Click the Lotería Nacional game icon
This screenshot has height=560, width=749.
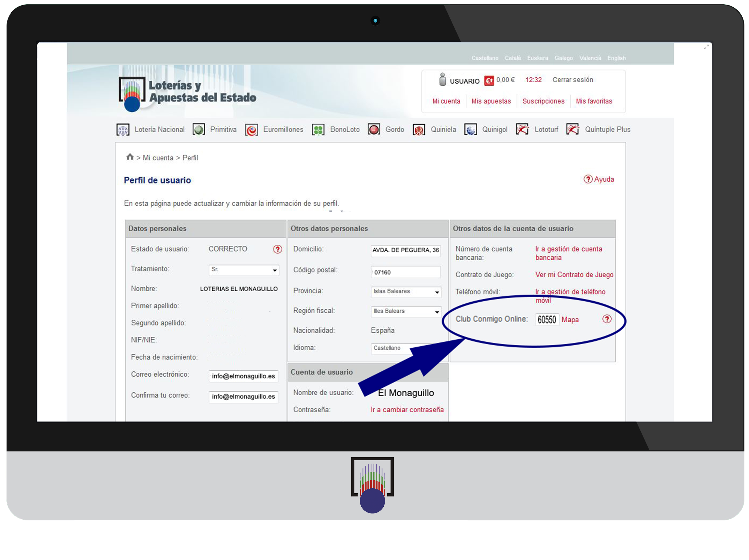click(x=123, y=130)
